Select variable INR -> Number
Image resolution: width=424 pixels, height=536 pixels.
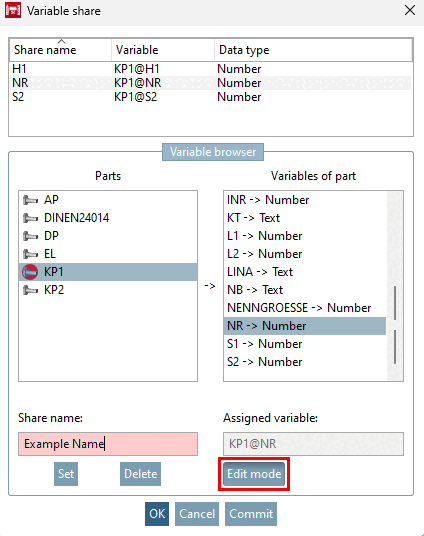(305, 200)
